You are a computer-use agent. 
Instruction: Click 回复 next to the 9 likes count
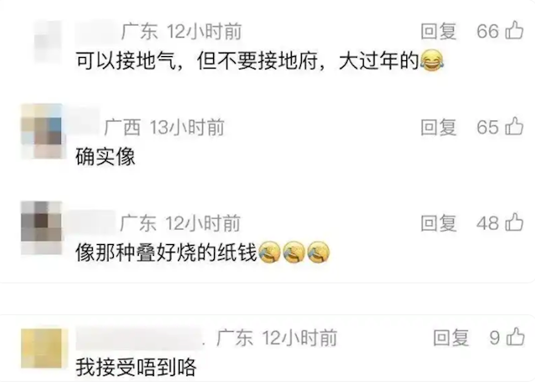[x=451, y=338]
